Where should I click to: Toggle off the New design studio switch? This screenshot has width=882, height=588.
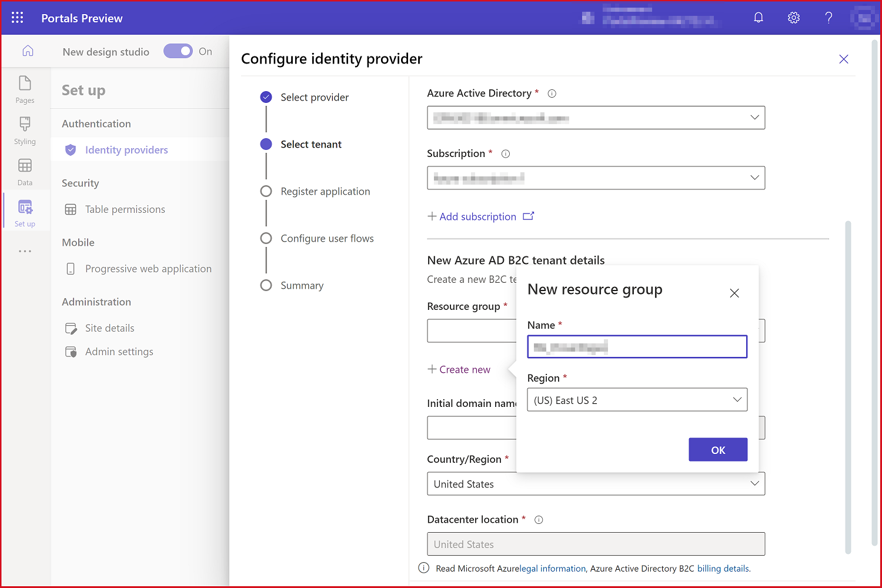[178, 51]
